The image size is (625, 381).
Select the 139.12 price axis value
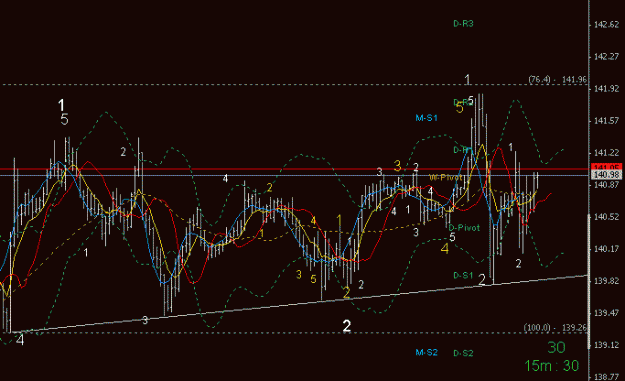point(606,345)
